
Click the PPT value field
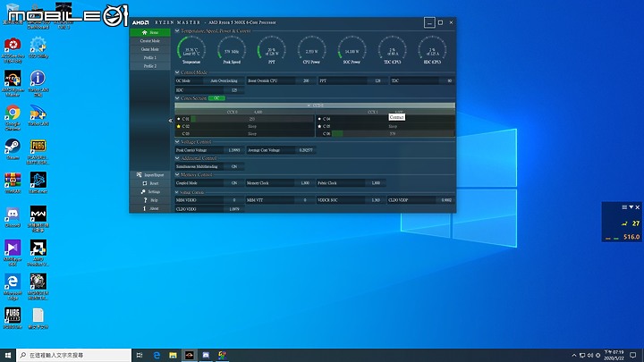377,80
